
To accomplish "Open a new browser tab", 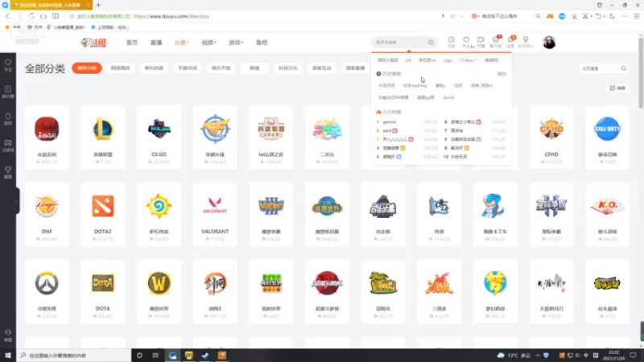I will (98, 5).
